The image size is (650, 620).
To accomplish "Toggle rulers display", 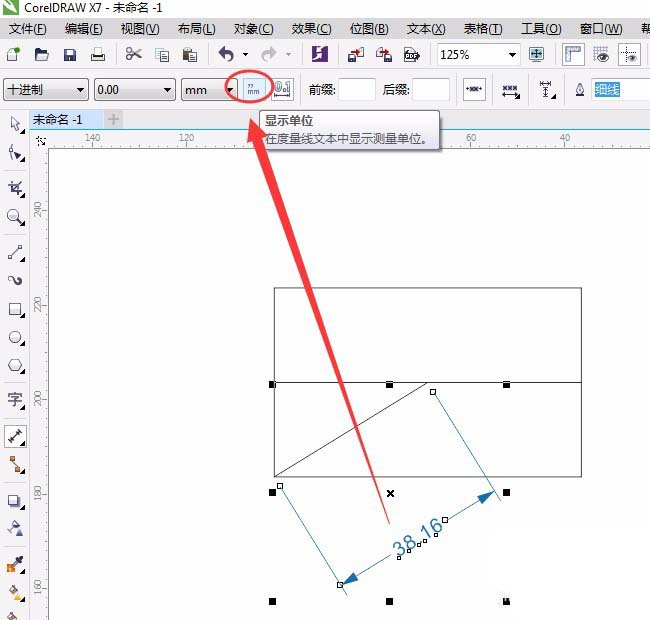I will (x=573, y=54).
